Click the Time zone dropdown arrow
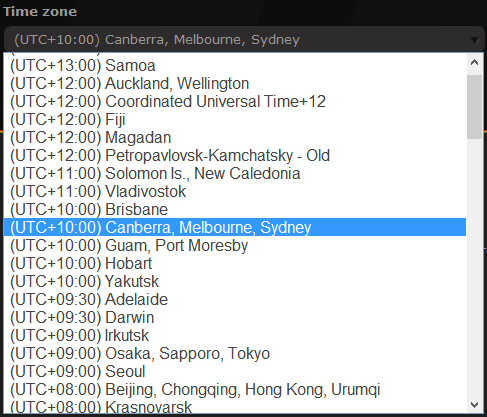The image size is (487, 417). pyautogui.click(x=474, y=40)
